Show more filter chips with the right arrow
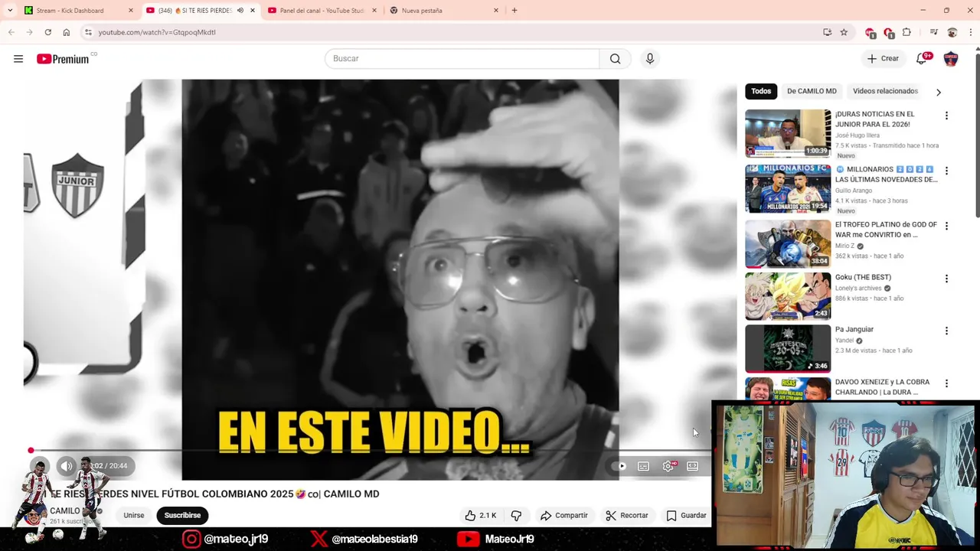Viewport: 980px width, 551px height. tap(939, 92)
